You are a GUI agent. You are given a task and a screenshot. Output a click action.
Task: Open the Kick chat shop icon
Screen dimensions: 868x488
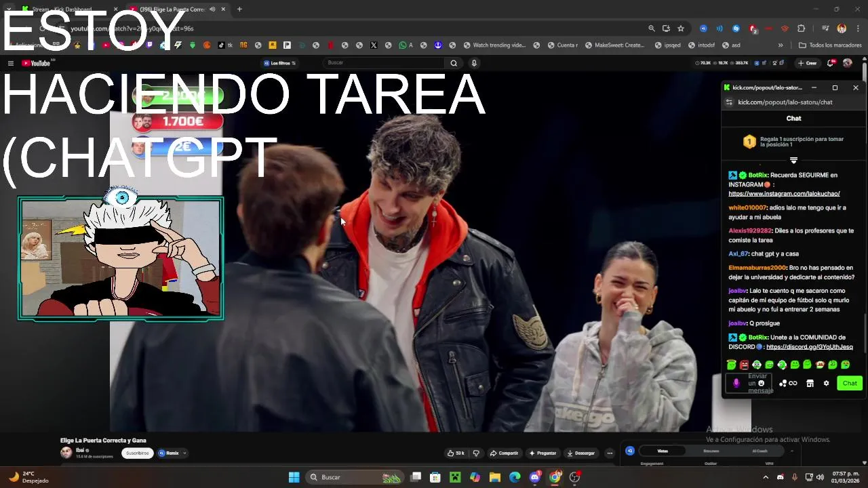click(x=810, y=384)
